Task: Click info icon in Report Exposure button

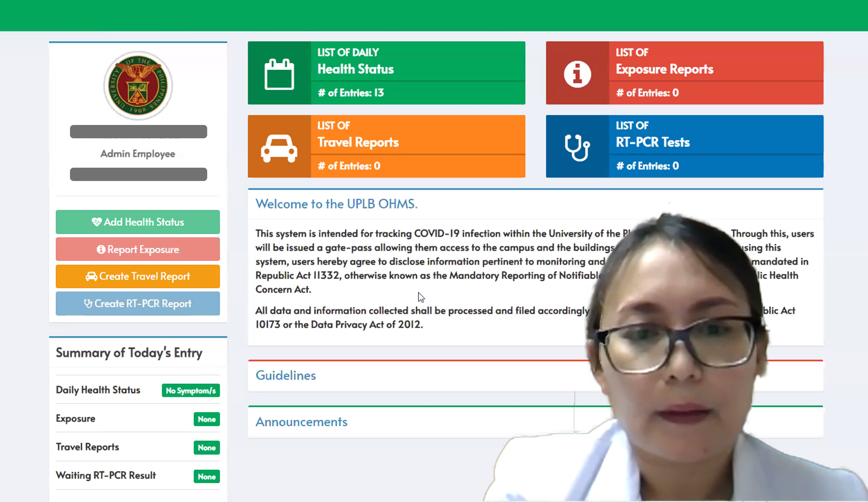Action: coord(101,249)
